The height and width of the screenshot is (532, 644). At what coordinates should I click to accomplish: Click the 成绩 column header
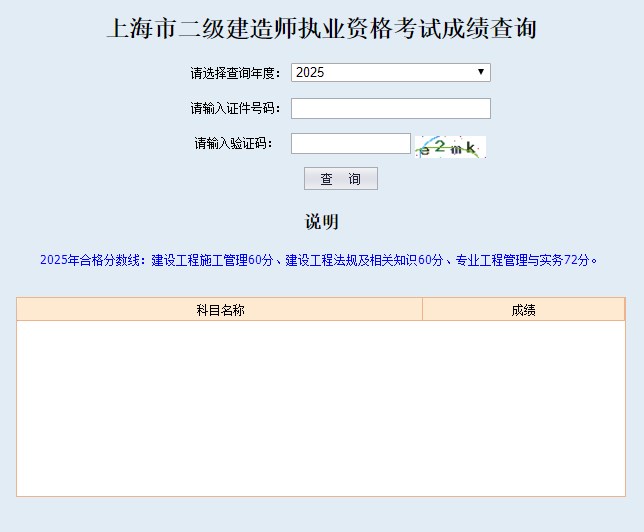click(523, 310)
